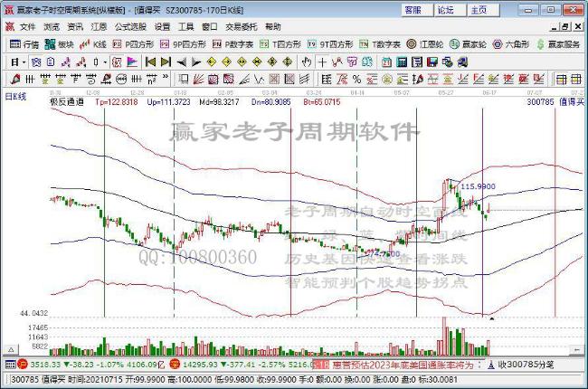588x389 pixels.
Task: Click the scrolling news ticker headline
Action: tap(403, 365)
